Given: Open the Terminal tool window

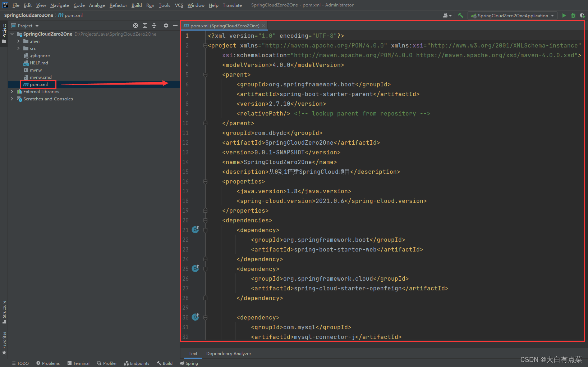Looking at the screenshot, I should 78,363.
